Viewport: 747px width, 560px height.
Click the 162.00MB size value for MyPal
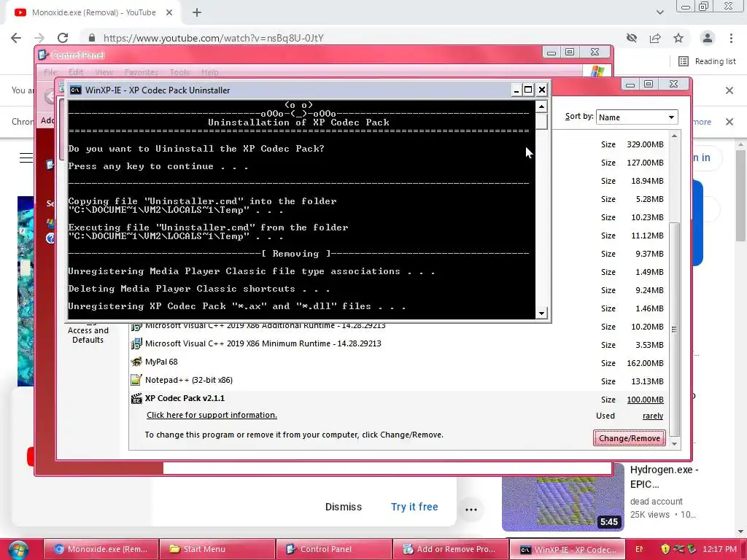[645, 363]
